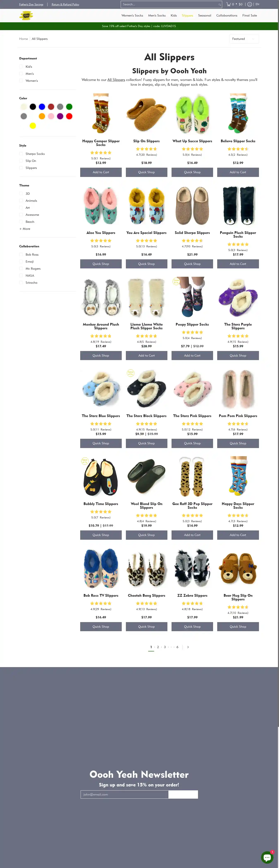Go to next page arrow in pagination
The height and width of the screenshot is (868, 279).
188,647
